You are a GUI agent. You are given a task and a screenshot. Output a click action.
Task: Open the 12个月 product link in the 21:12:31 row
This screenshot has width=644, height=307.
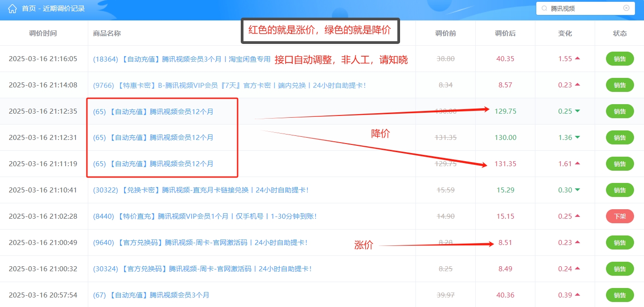pyautogui.click(x=153, y=138)
